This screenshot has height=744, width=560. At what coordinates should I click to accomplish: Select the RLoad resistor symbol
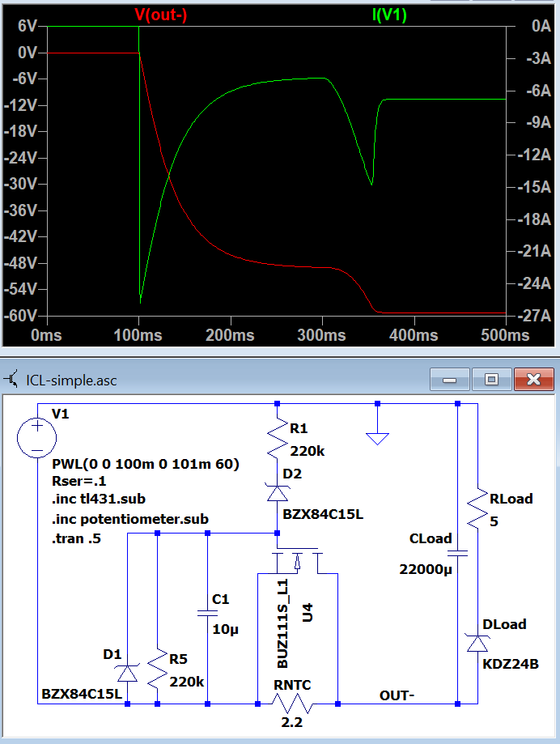point(477,508)
